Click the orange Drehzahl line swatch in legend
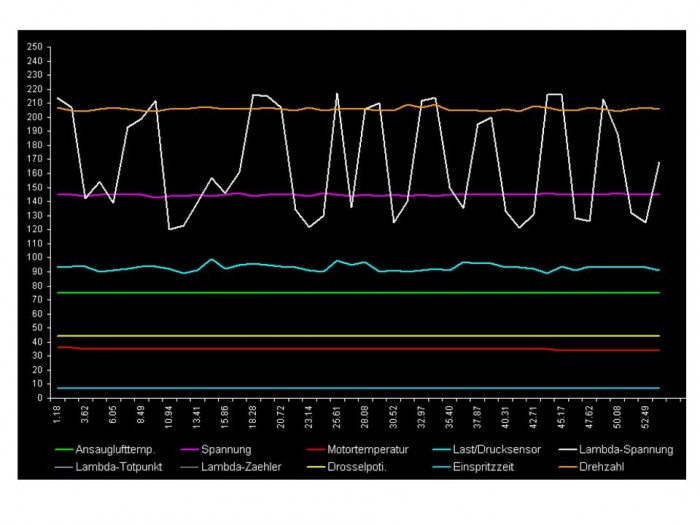The height and width of the screenshot is (525, 700). pyautogui.click(x=573, y=466)
